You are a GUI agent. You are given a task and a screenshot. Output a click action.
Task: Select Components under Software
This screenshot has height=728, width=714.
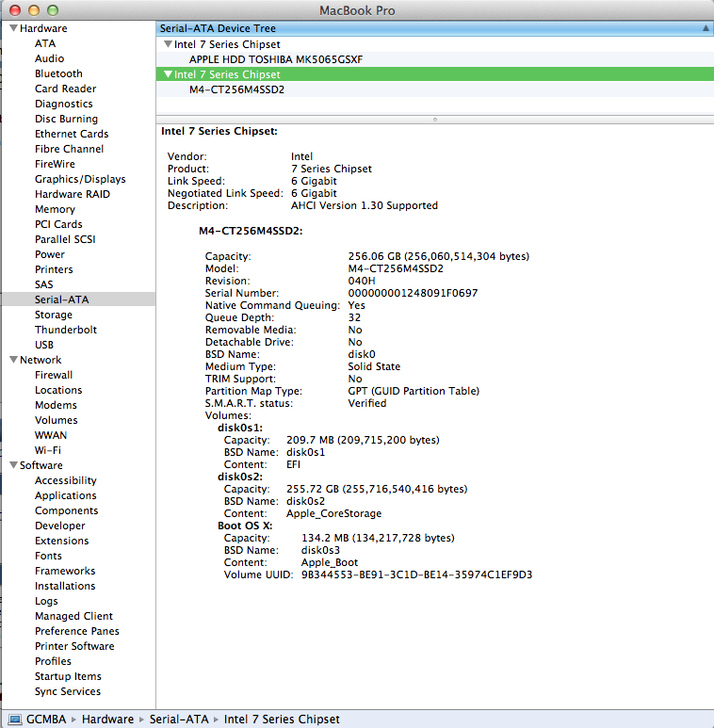pyautogui.click(x=66, y=510)
